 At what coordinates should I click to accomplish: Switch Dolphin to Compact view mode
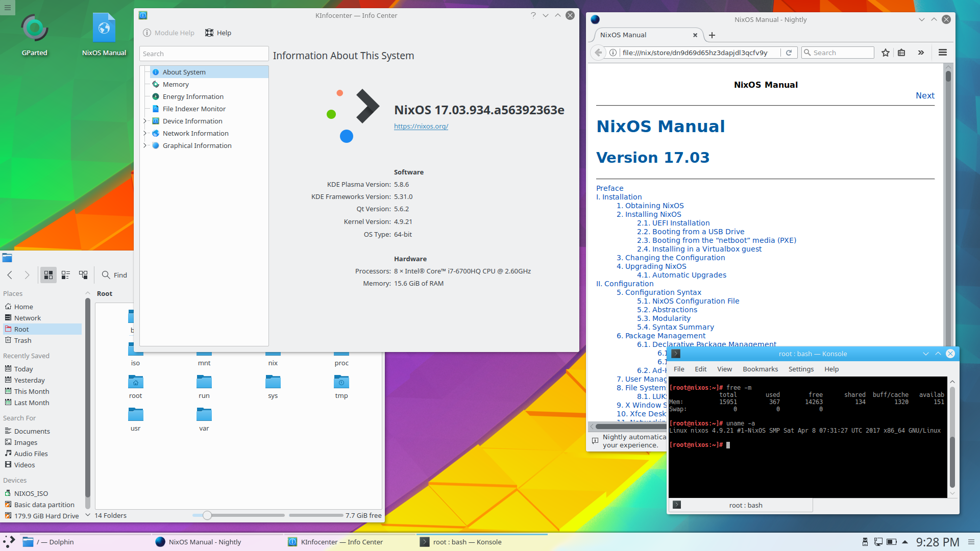[66, 275]
